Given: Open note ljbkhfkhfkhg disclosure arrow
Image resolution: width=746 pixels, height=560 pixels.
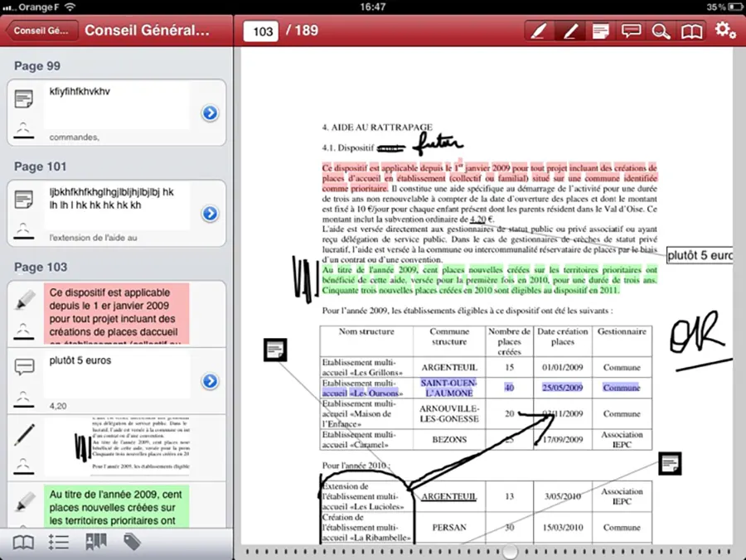Looking at the screenshot, I should point(210,214).
